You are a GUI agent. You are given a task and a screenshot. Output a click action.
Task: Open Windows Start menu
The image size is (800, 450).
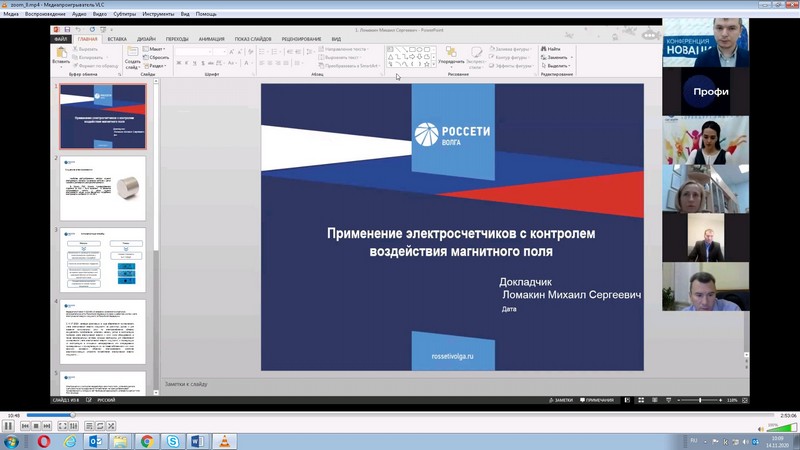[11, 441]
